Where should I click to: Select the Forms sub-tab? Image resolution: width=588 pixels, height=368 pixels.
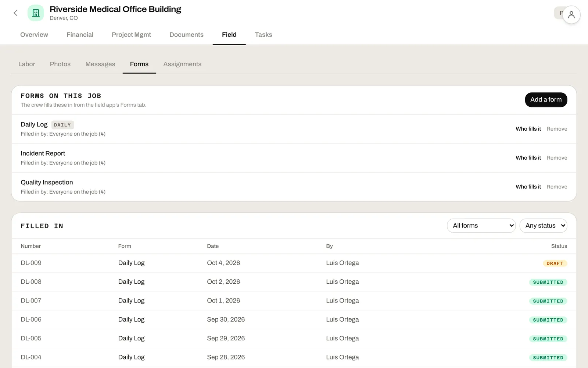coord(139,64)
